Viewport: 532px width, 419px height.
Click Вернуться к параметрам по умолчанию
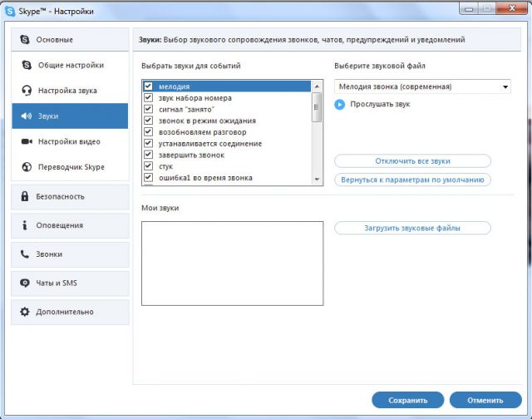(412, 180)
